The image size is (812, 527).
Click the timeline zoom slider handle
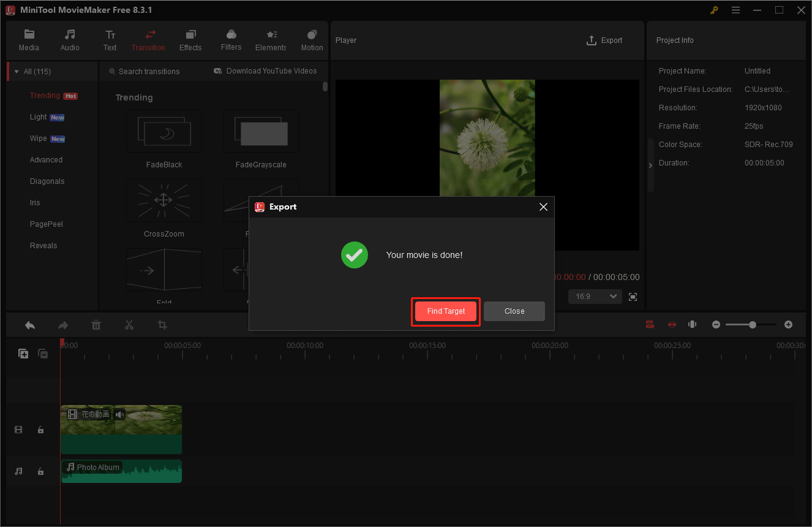click(x=752, y=325)
